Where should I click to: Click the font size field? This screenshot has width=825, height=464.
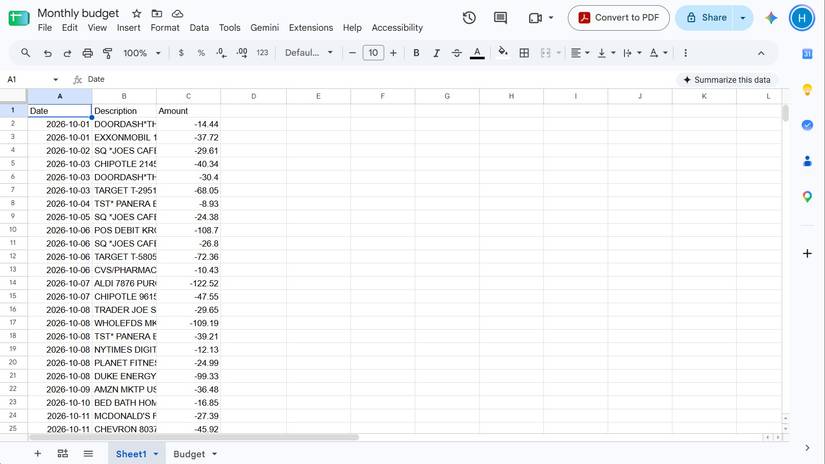pos(373,53)
